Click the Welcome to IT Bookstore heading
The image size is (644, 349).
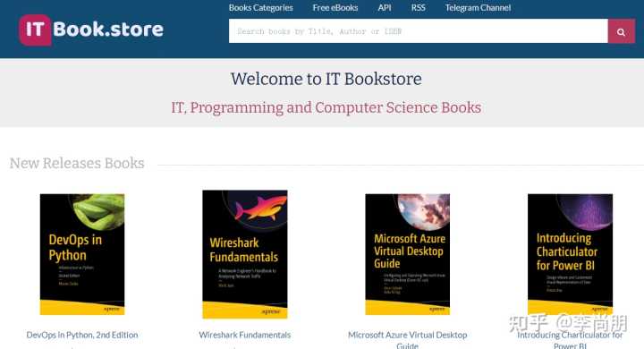click(326, 79)
